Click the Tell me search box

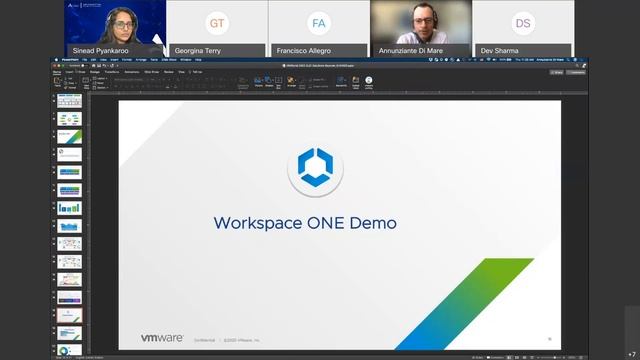(x=197, y=72)
